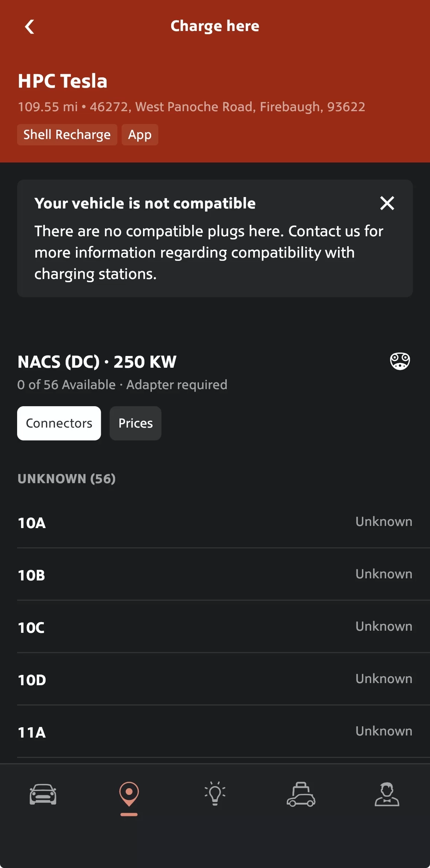
Task: Open the profile account tab
Action: point(387,794)
